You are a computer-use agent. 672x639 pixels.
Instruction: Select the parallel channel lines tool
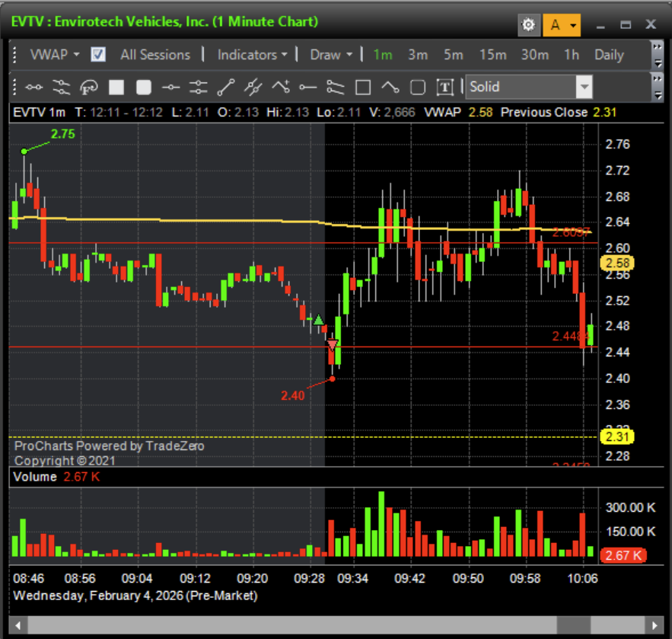point(62,87)
